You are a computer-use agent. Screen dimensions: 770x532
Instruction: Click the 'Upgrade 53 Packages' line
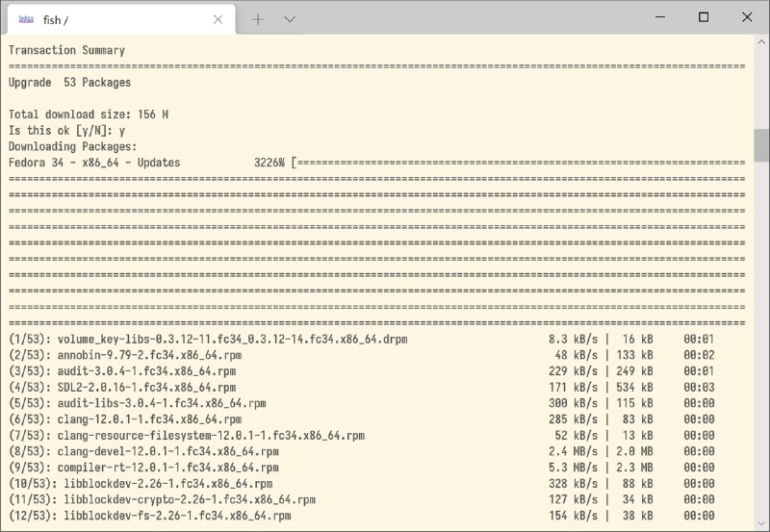69,83
